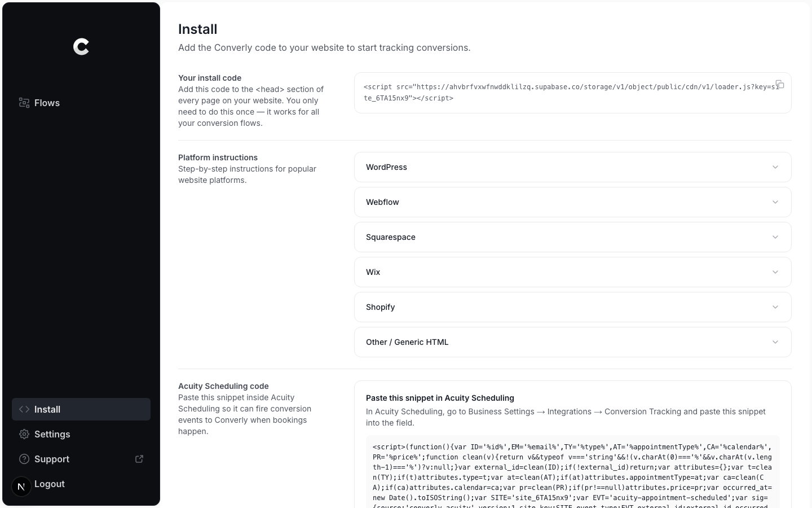
Task: Click the WordPress row chevron
Action: click(775, 167)
